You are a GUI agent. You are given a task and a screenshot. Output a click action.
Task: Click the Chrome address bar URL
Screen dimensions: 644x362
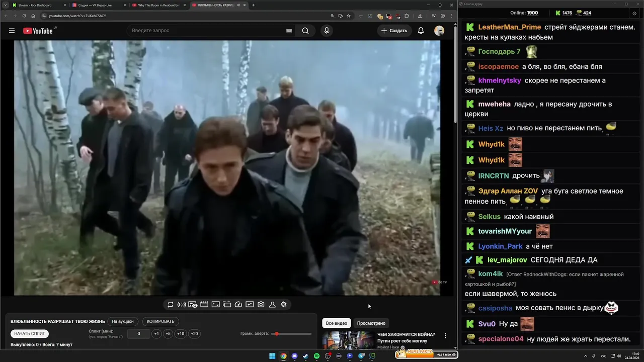pyautogui.click(x=77, y=16)
